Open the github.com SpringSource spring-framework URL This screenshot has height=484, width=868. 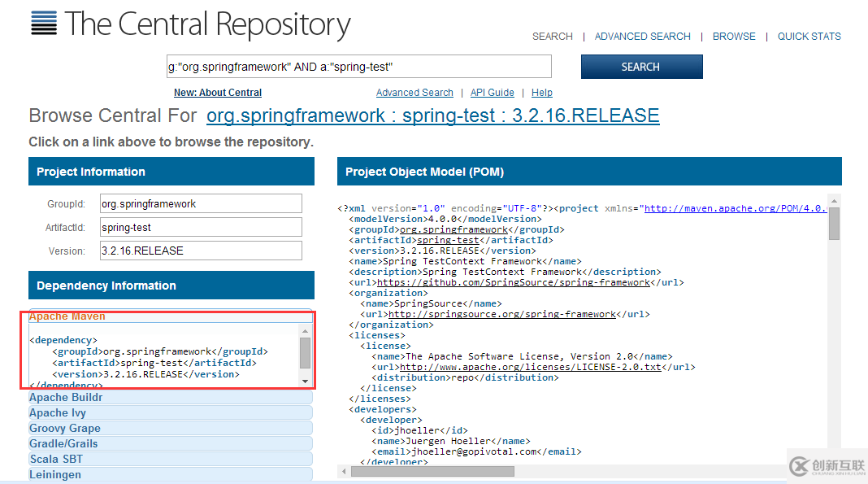coord(514,282)
